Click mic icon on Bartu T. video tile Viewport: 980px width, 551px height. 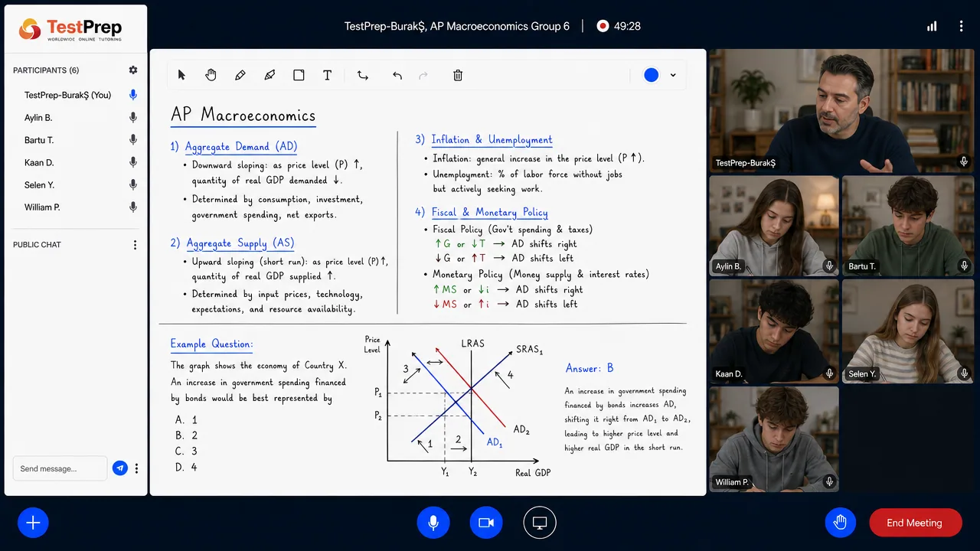pyautogui.click(x=965, y=266)
